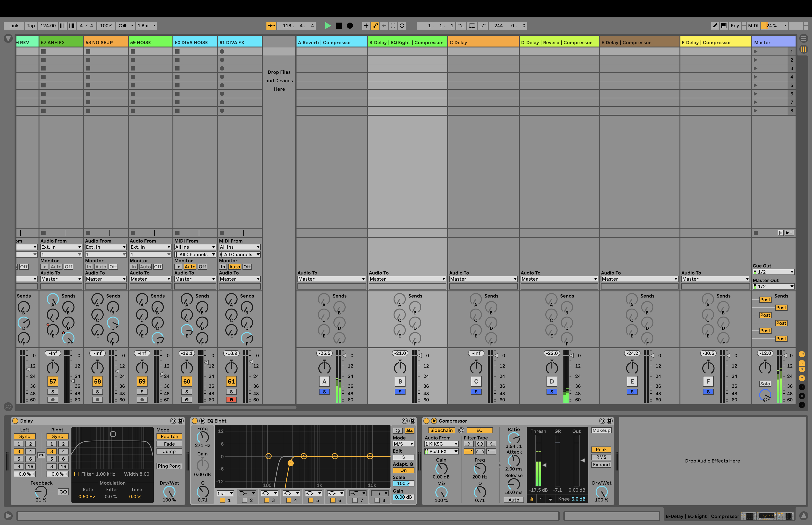Click the Tap tempo button
812x525 pixels.
31,26
